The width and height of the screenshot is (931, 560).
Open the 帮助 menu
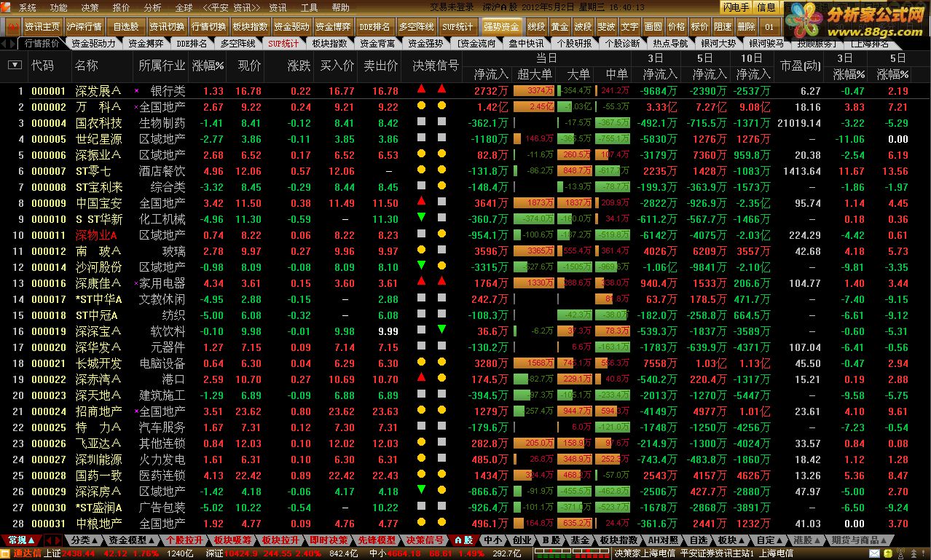click(341, 7)
